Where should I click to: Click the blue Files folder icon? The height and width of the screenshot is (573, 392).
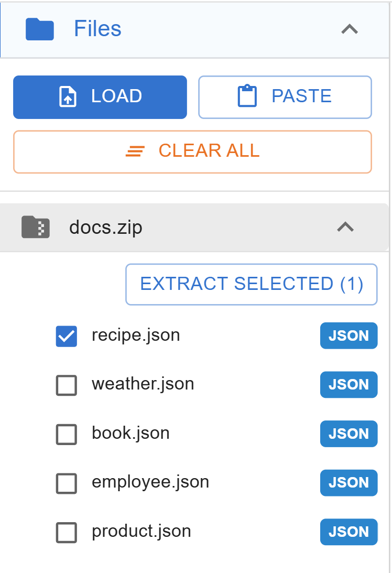tap(40, 29)
